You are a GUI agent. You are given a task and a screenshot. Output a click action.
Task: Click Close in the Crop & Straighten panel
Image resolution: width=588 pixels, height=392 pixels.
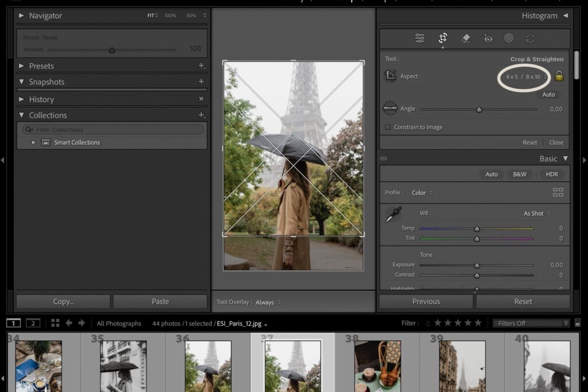coord(556,142)
